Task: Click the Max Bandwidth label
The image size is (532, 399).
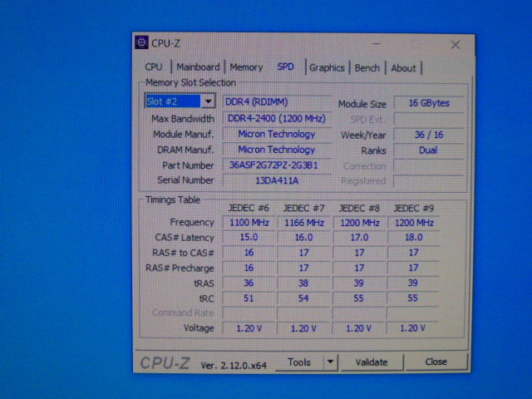Action: 183,119
